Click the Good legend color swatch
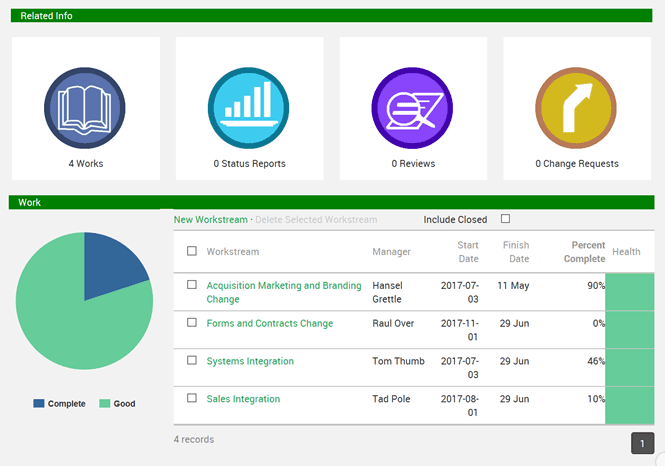The height and width of the screenshot is (466, 665). coord(105,404)
